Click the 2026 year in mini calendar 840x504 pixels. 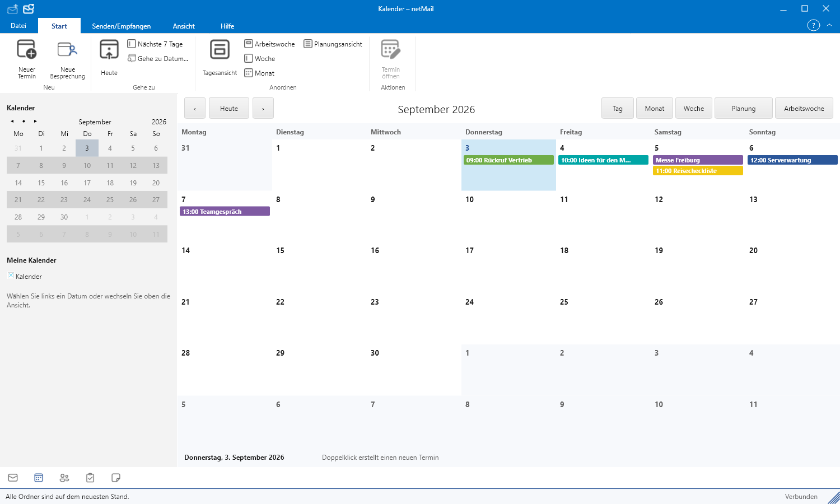pos(159,122)
